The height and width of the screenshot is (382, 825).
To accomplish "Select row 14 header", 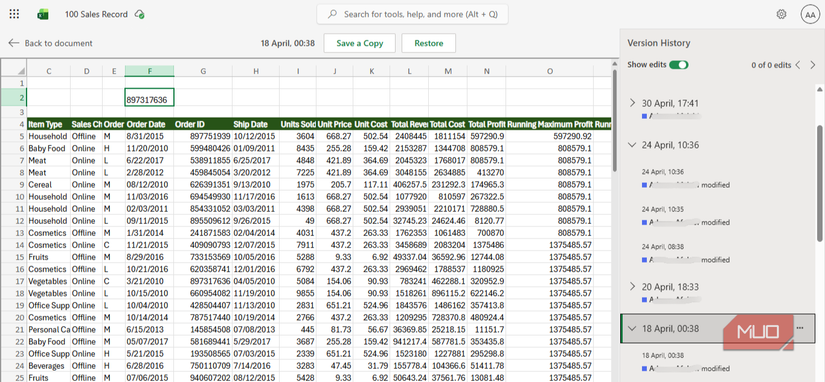I will pos(13,245).
